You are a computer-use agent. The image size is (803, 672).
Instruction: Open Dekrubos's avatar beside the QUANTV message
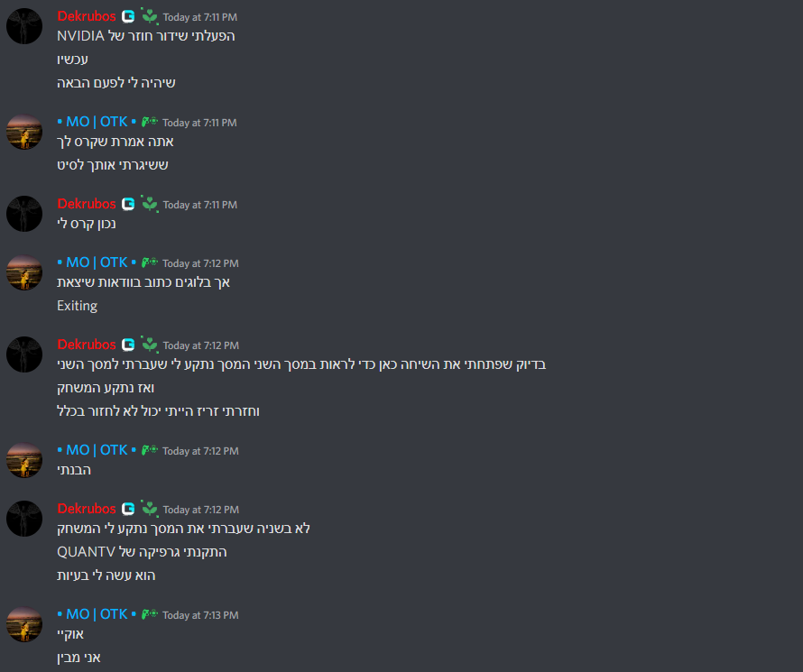[24, 519]
